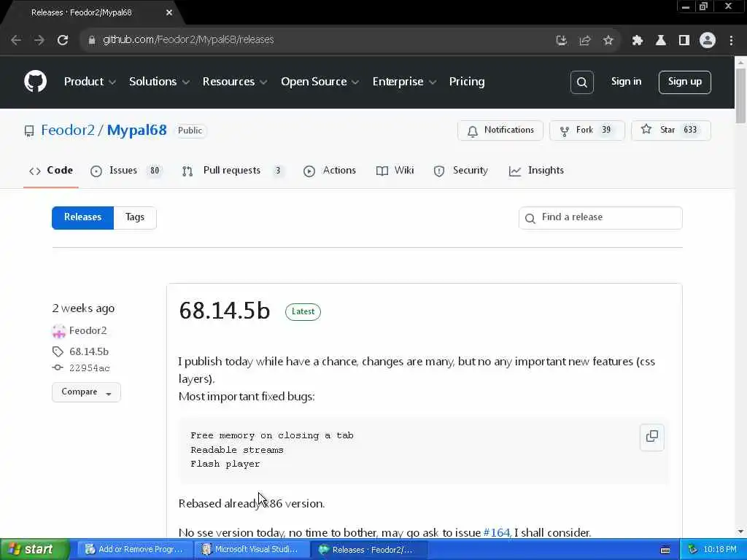Focus the Find a release search field

pyautogui.click(x=600, y=217)
